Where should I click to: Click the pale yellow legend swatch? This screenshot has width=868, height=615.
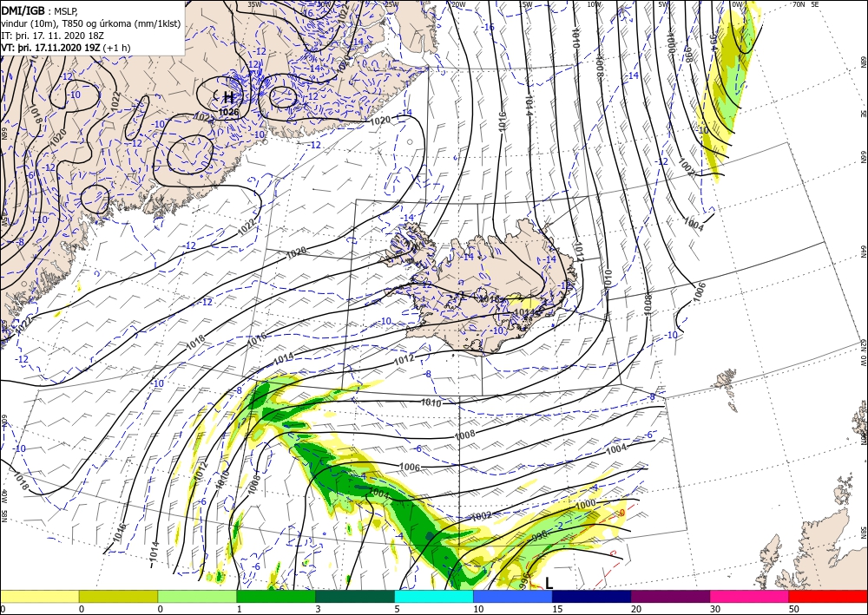tap(39, 596)
